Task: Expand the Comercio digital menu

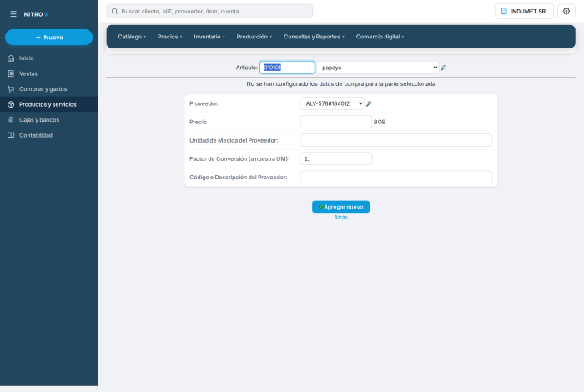Action: click(x=380, y=37)
